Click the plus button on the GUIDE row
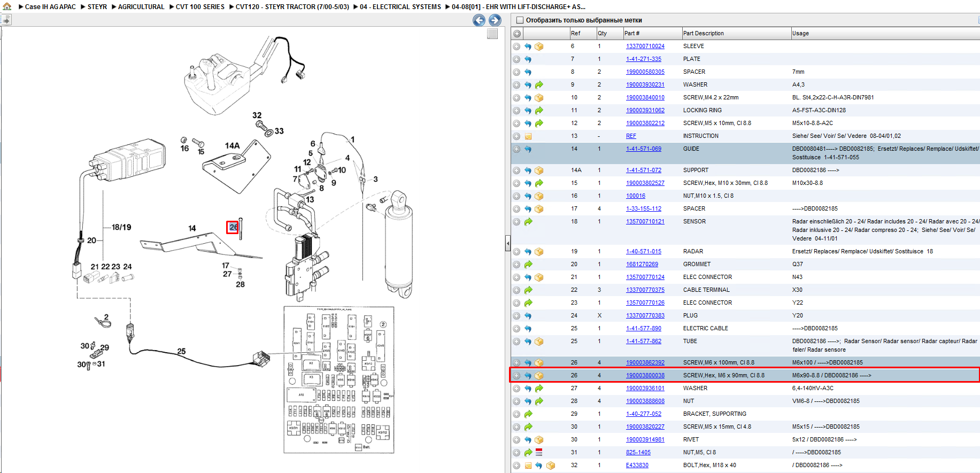Screen dimensions: 980x473 pyautogui.click(x=516, y=149)
